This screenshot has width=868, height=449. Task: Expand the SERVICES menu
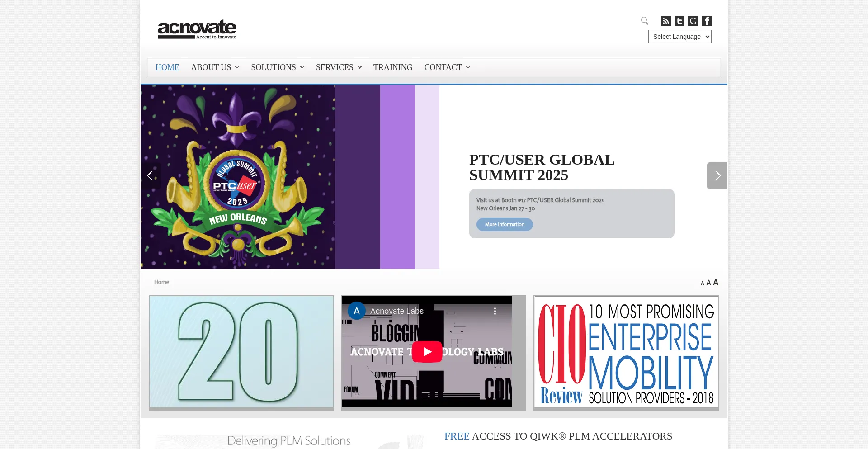[339, 67]
